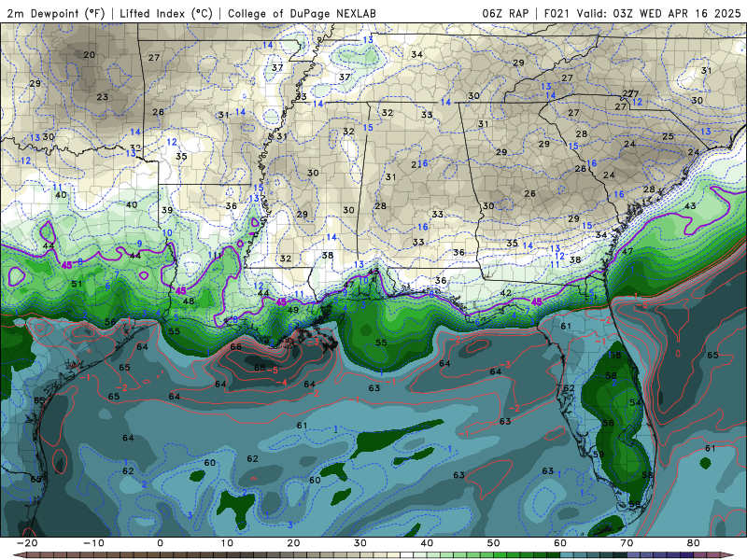Click the 70 tick label on the colorbar

pos(627,543)
